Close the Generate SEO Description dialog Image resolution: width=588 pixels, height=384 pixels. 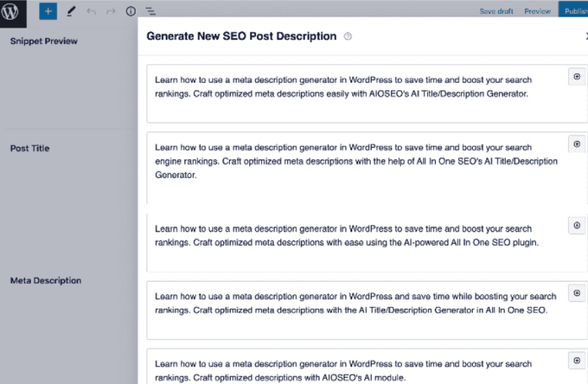(585, 37)
